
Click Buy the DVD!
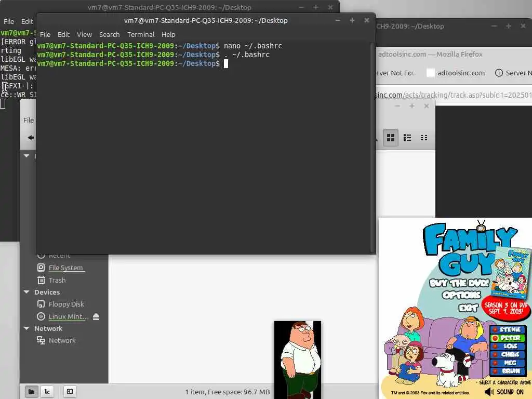(459, 283)
